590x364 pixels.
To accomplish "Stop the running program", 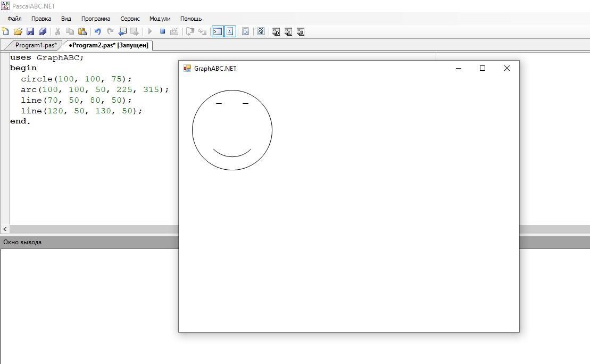I will [x=163, y=31].
